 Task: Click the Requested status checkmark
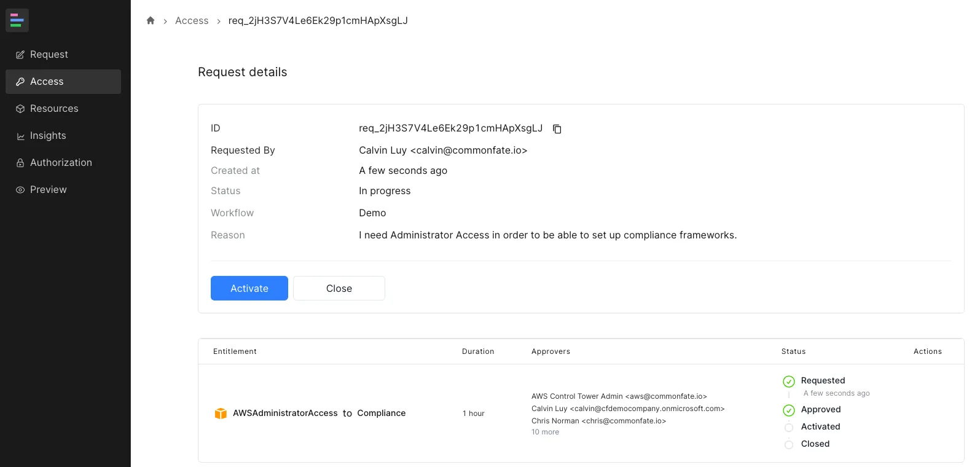(x=789, y=382)
